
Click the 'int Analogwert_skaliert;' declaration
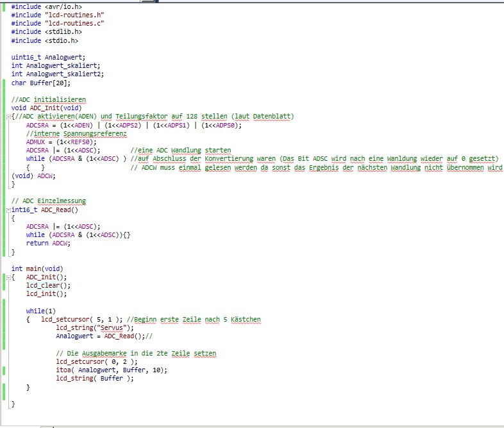pyautogui.click(x=56, y=66)
